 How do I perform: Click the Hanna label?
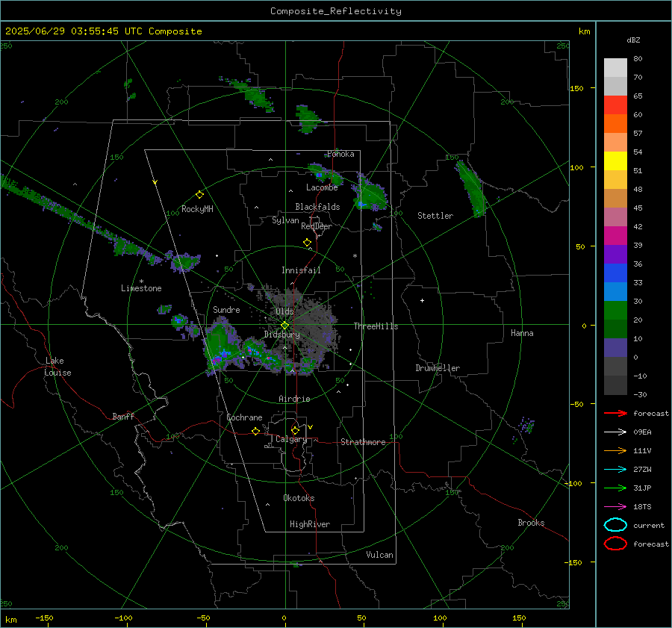(522, 333)
